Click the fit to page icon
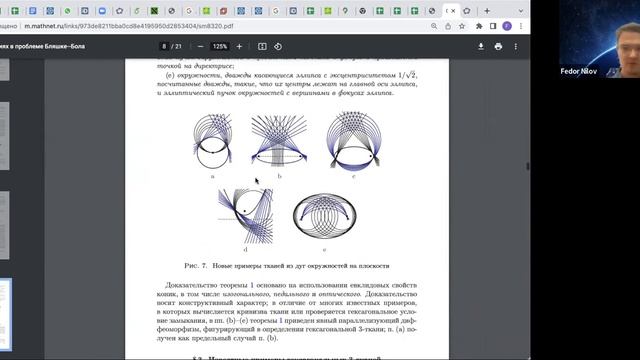The image size is (640, 360). (x=262, y=47)
